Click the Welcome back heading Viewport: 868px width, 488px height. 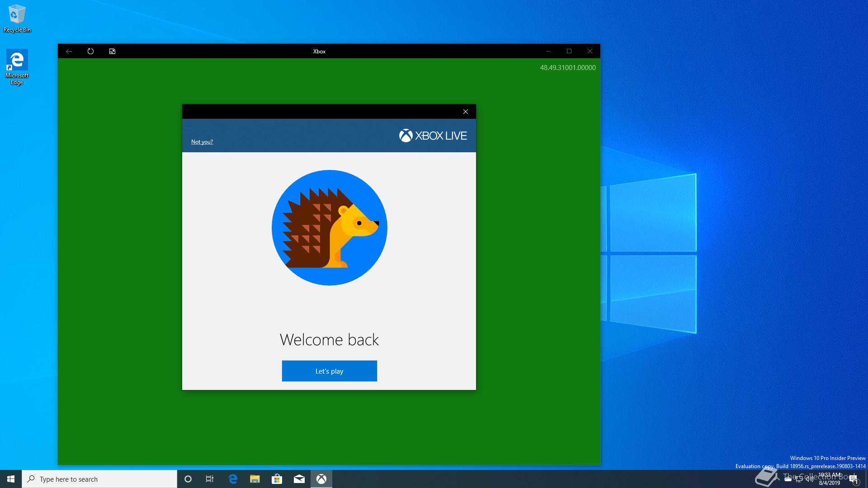tap(329, 340)
